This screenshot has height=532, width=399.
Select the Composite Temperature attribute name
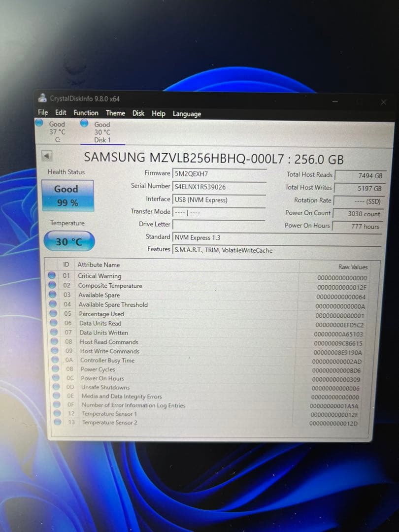tap(110, 286)
